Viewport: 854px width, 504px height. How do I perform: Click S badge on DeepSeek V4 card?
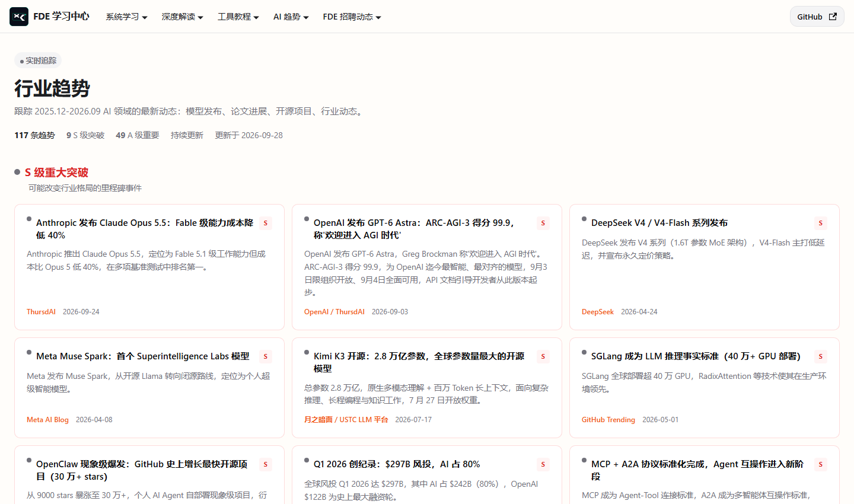coord(821,223)
